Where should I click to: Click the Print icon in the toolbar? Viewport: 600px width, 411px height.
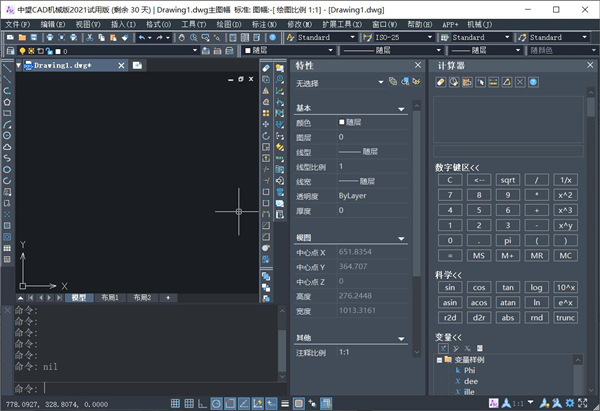click(x=49, y=37)
